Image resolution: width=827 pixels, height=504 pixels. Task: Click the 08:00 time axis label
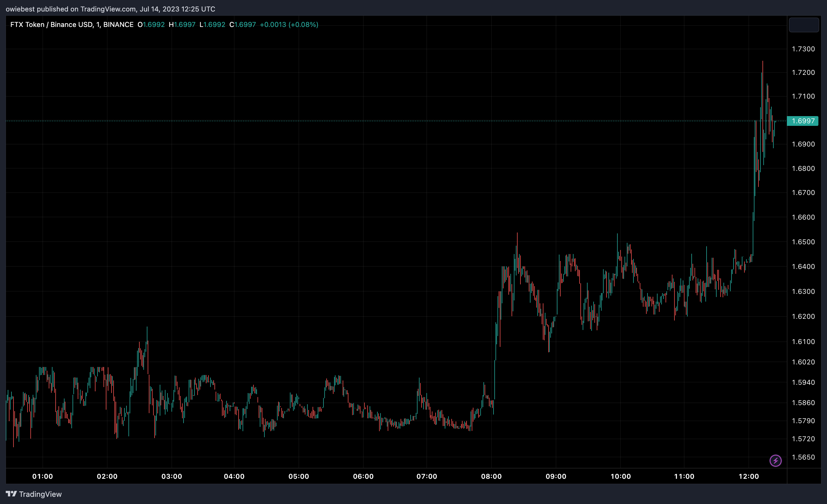[491, 476]
